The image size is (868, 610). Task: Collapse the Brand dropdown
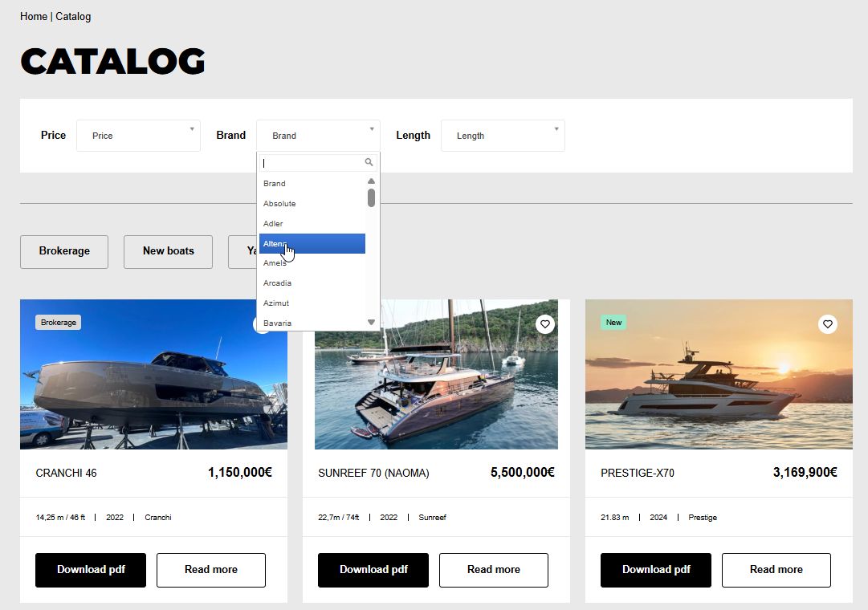[318, 136]
